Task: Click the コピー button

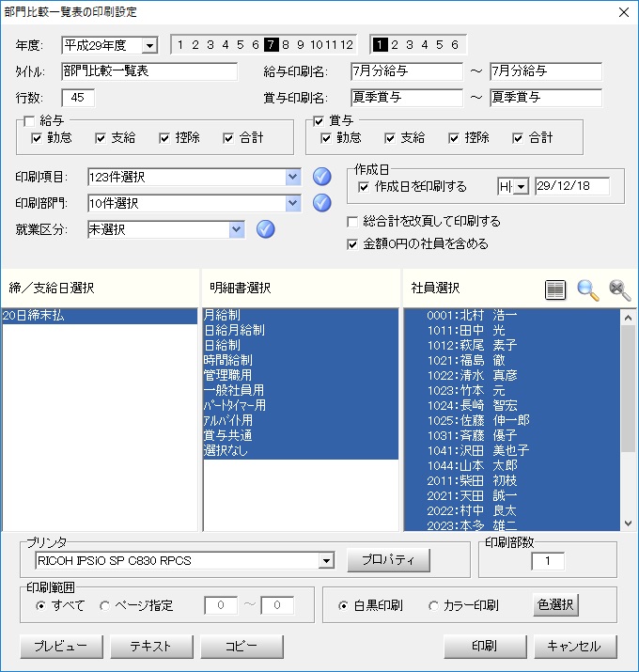Action: click(242, 647)
